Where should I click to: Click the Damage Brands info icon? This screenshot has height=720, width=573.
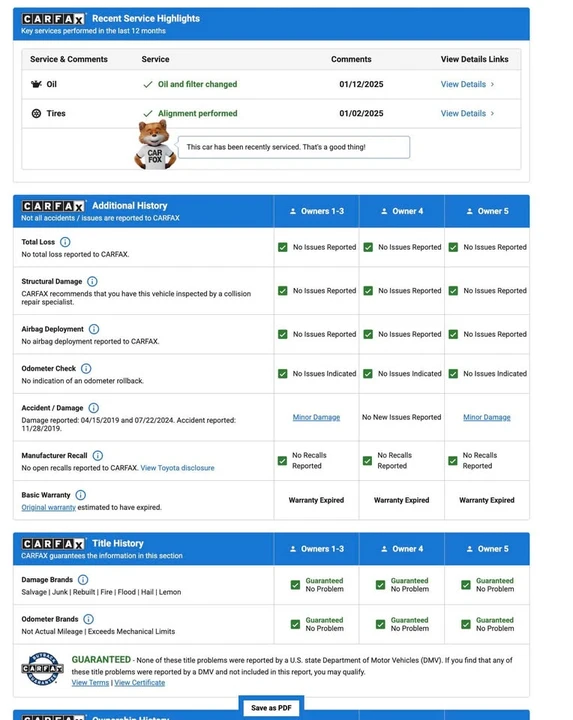[x=83, y=580]
